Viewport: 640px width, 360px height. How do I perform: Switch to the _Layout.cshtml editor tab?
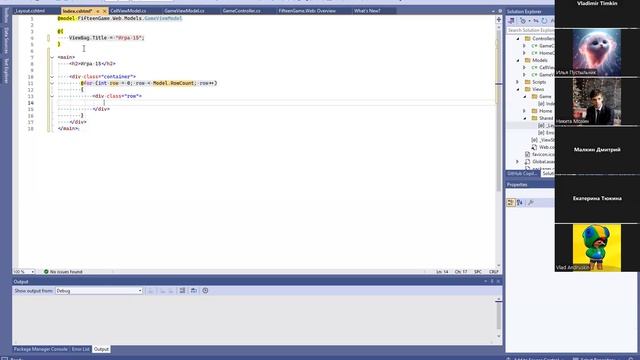30,11
